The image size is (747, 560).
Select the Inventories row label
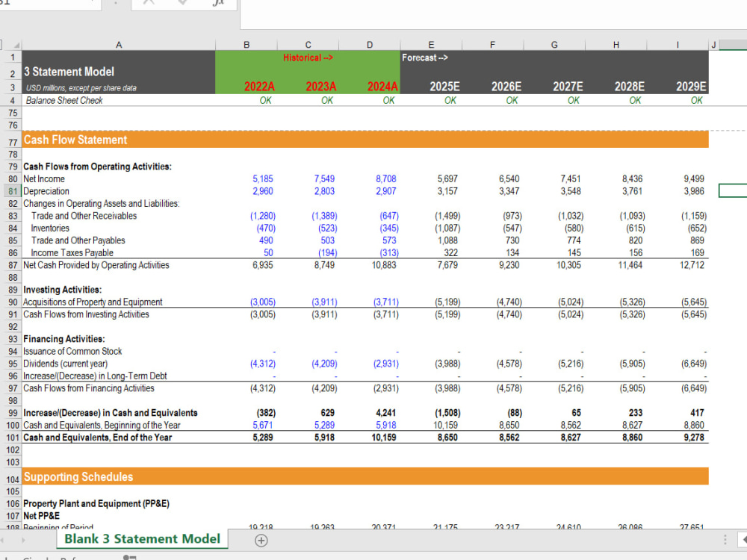click(50, 228)
